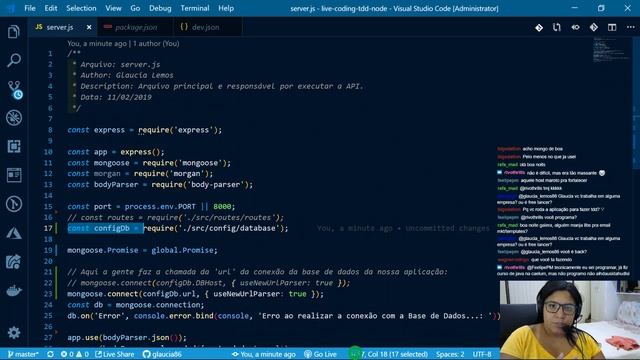This screenshot has width=640, height=360.
Task: Click 'mongoose.Promise' on line 19
Action: pyautogui.click(x=102, y=250)
